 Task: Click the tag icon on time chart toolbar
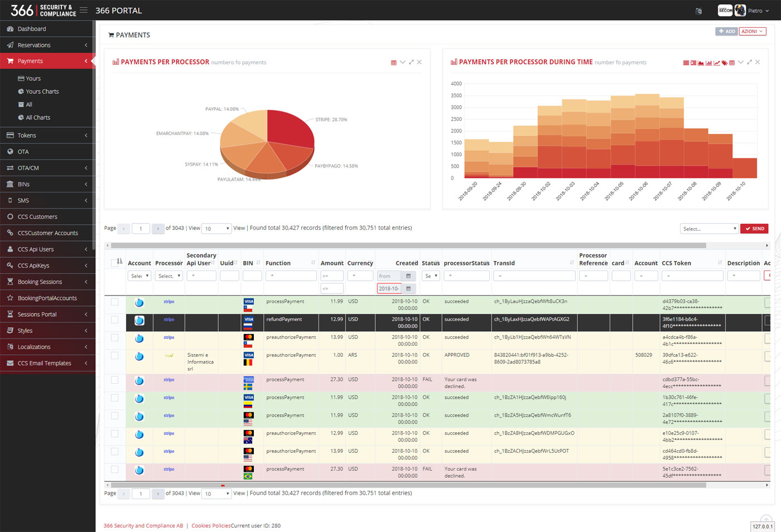click(725, 63)
